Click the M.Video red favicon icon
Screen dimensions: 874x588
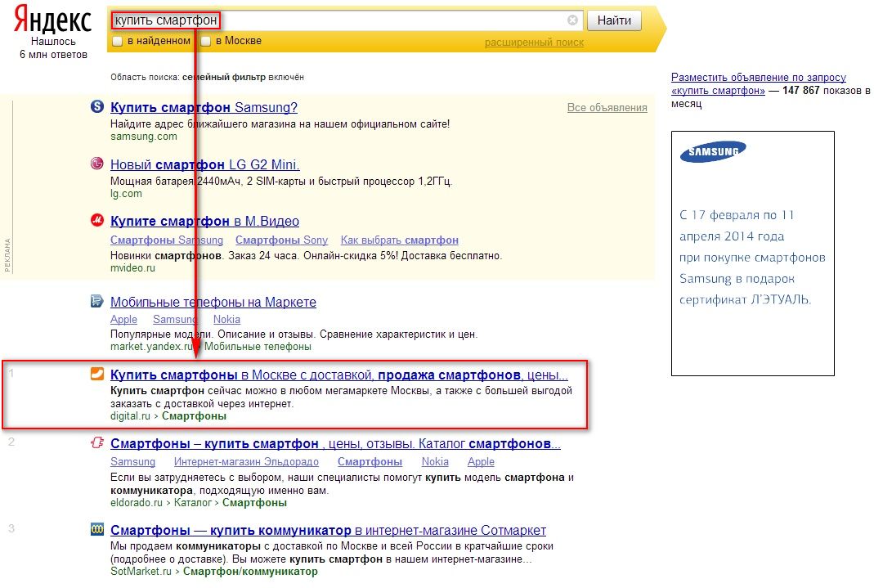(x=96, y=221)
